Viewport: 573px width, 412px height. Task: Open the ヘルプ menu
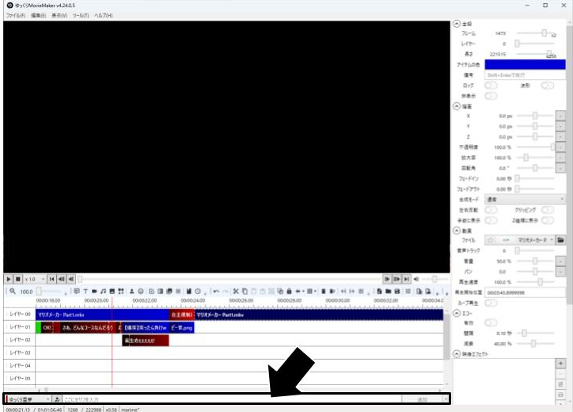(x=103, y=15)
